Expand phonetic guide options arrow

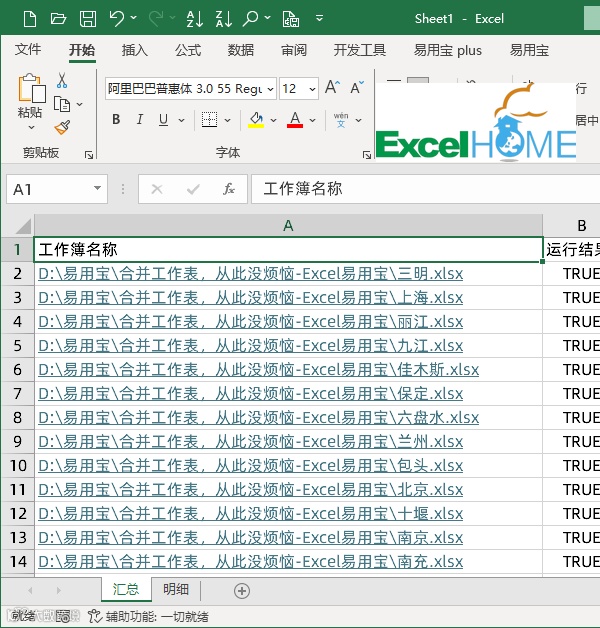pyautogui.click(x=358, y=120)
